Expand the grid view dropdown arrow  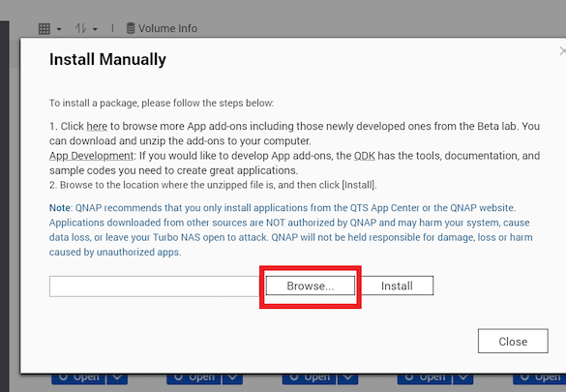click(59, 29)
